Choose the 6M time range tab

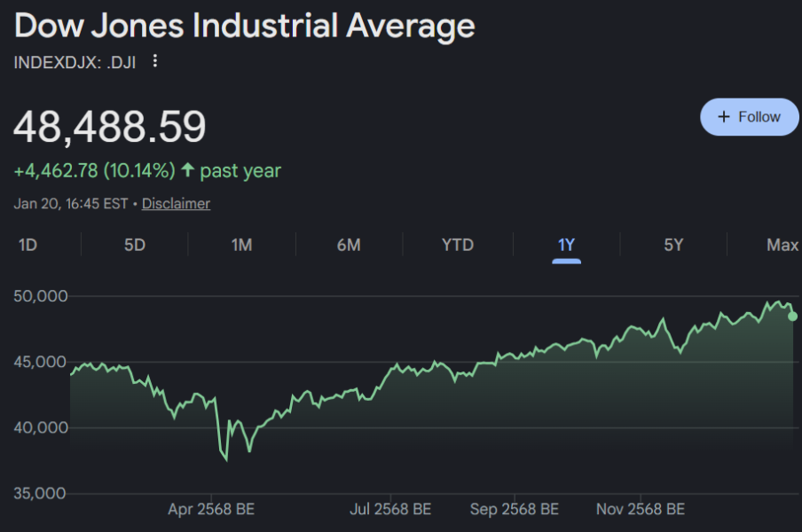coord(349,245)
